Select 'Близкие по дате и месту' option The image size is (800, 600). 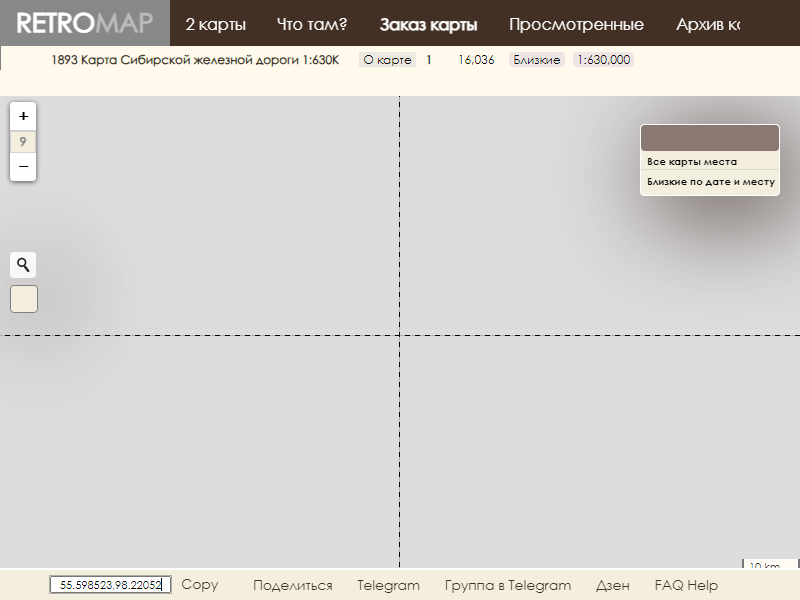coord(710,182)
